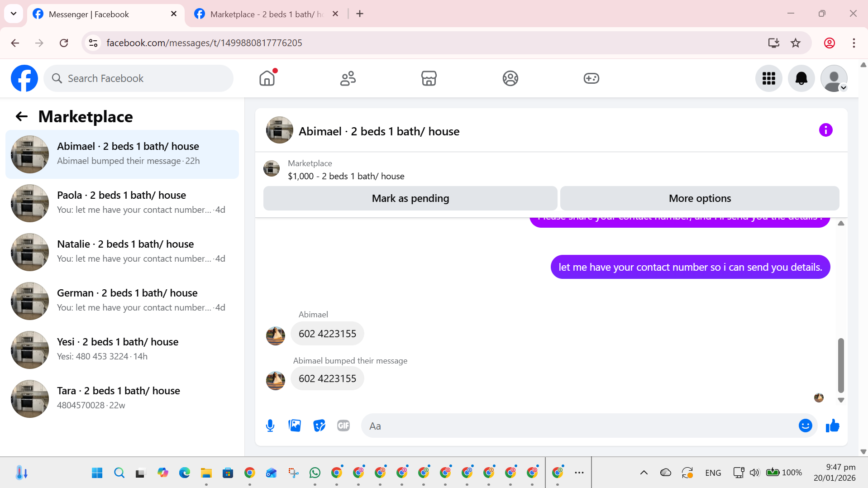Reload the current page
Viewport: 868px width, 488px height.
tap(64, 43)
